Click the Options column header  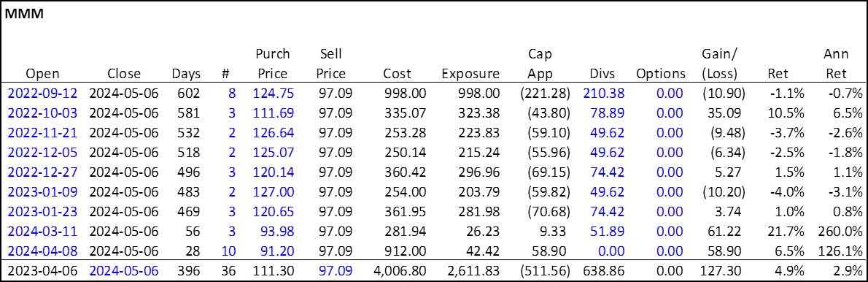coord(661,74)
